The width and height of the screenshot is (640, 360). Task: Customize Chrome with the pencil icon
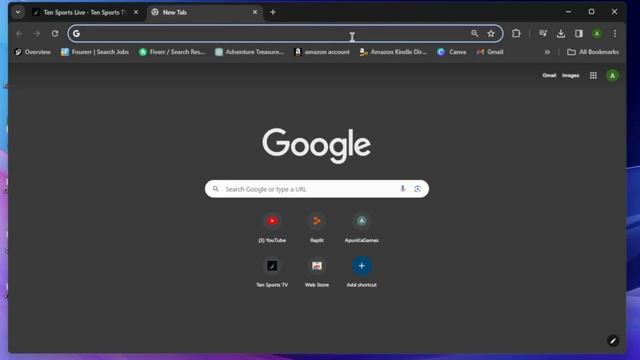613,340
